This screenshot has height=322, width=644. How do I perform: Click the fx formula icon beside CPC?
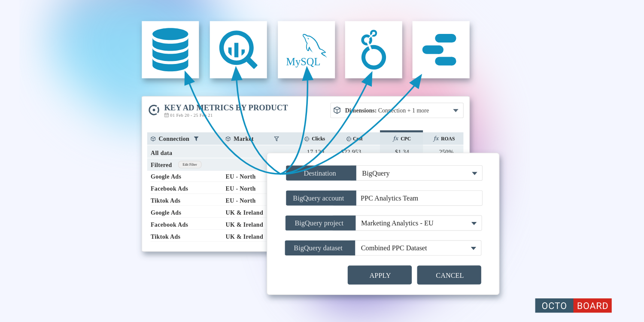pos(396,139)
